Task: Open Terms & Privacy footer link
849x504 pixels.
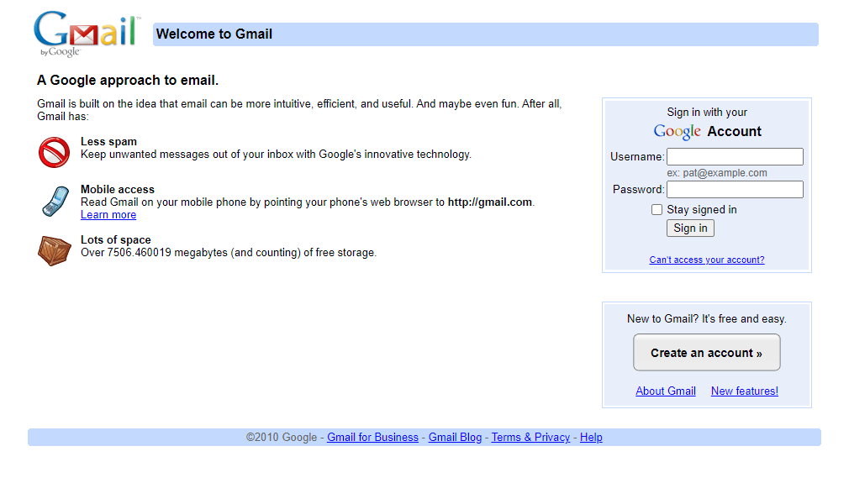Action: point(530,438)
